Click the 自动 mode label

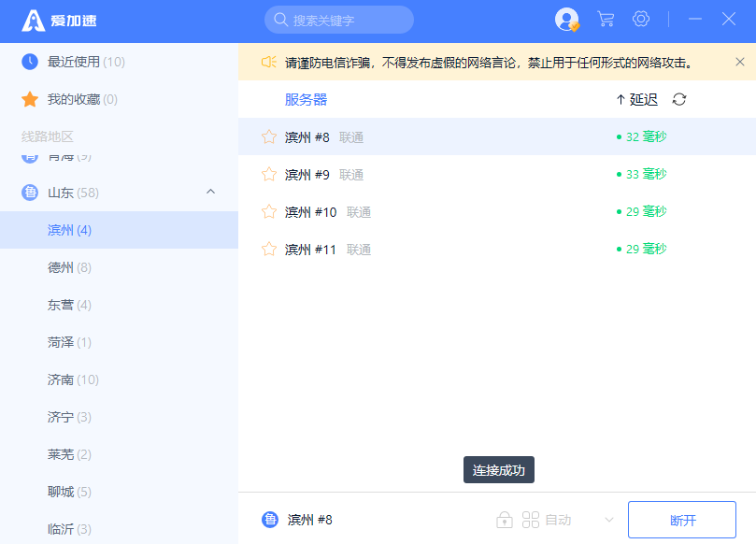point(558,520)
